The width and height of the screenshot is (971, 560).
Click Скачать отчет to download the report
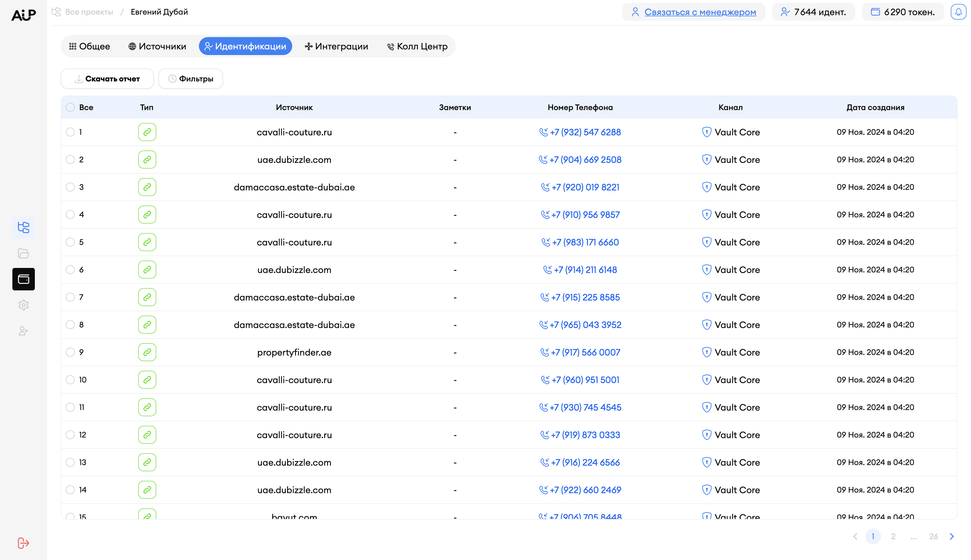coord(107,78)
